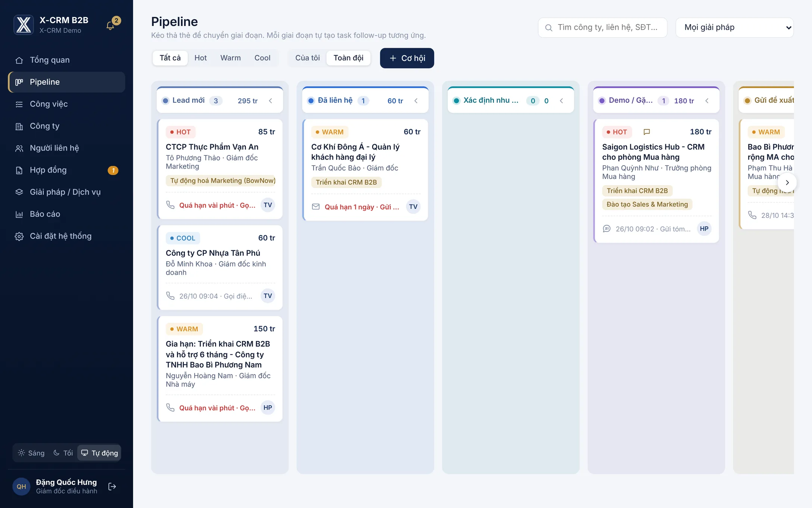Collapse the Demo / Gặp column

pos(707,101)
